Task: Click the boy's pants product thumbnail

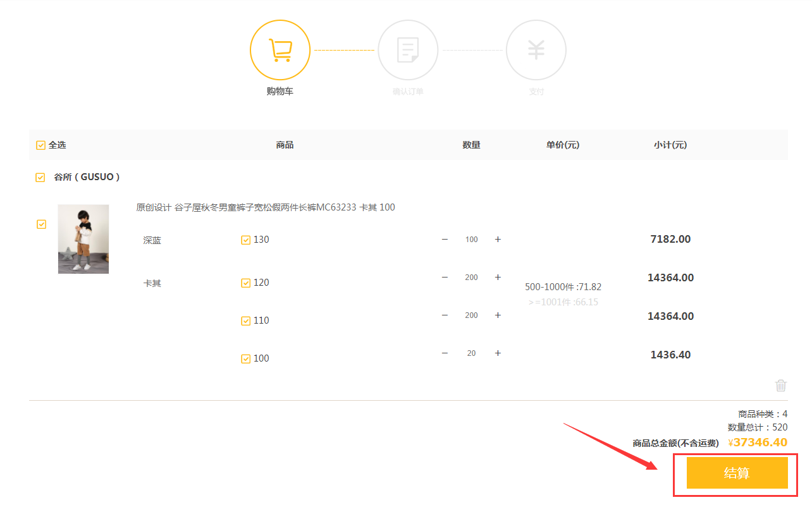Action: pos(83,239)
